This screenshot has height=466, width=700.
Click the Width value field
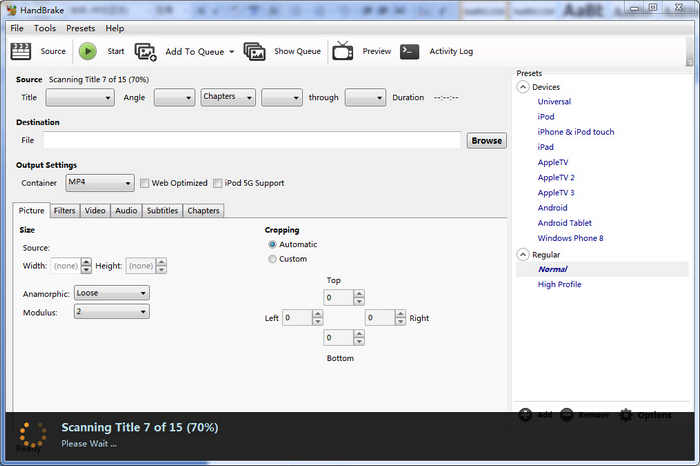66,266
